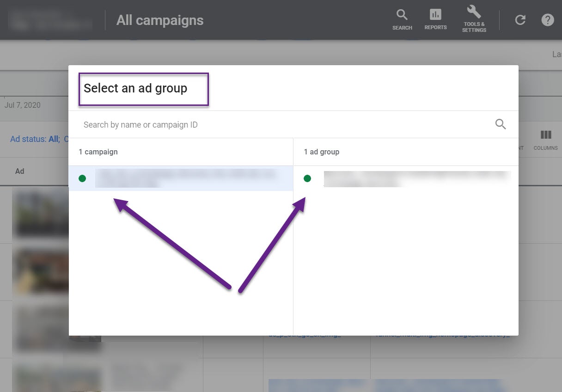The image size is (562, 392).
Task: Open the Ad status: All filter
Action: pos(35,139)
